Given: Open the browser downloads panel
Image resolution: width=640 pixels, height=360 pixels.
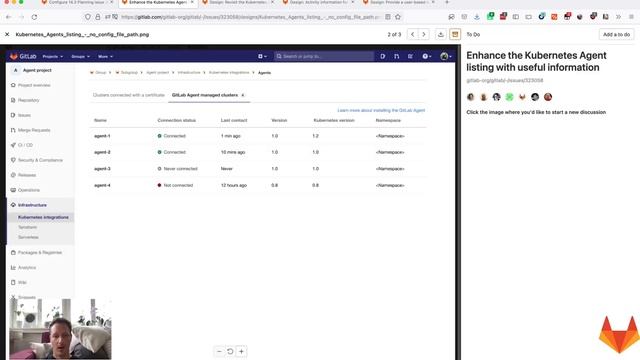Looking at the screenshot, I should pyautogui.click(x=477, y=17).
